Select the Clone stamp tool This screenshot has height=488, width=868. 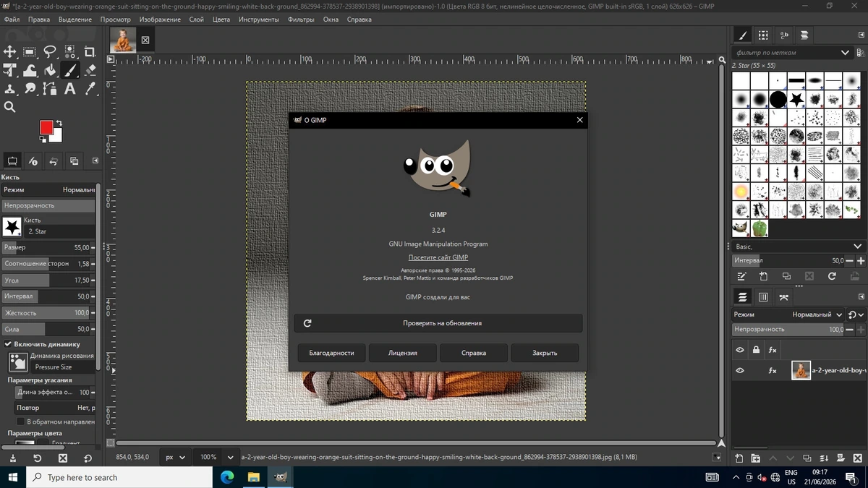pos(10,89)
